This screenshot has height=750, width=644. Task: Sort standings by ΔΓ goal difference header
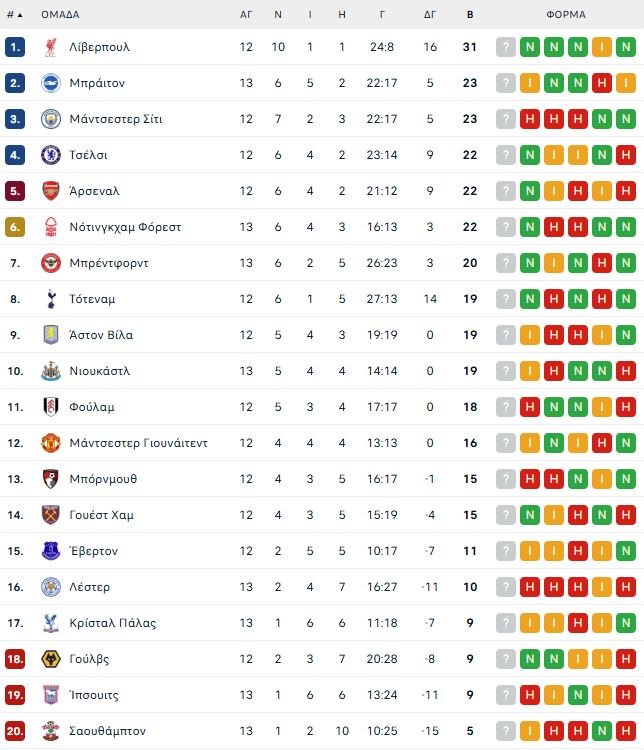430,15
